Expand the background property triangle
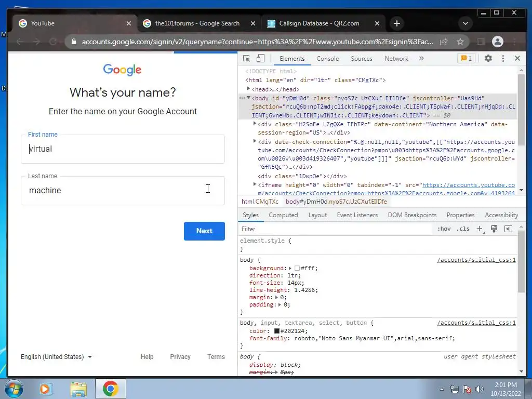 [290, 269]
